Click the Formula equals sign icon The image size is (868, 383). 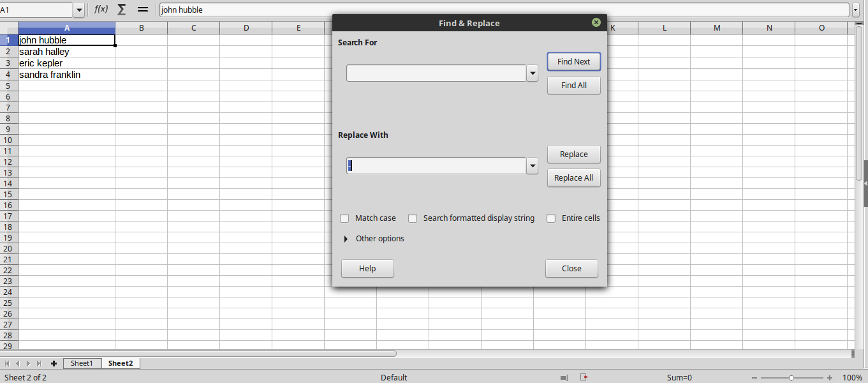pyautogui.click(x=143, y=10)
